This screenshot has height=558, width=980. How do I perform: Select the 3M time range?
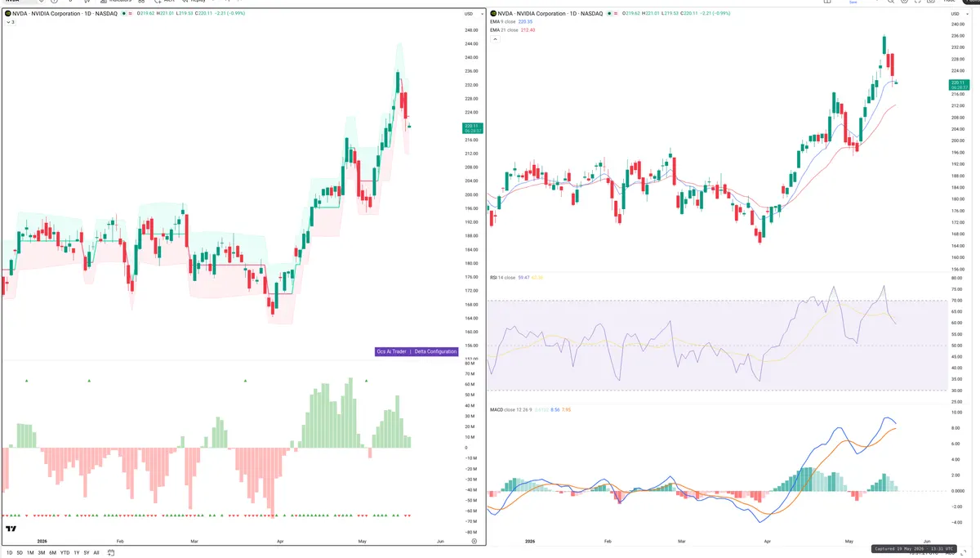(42, 553)
